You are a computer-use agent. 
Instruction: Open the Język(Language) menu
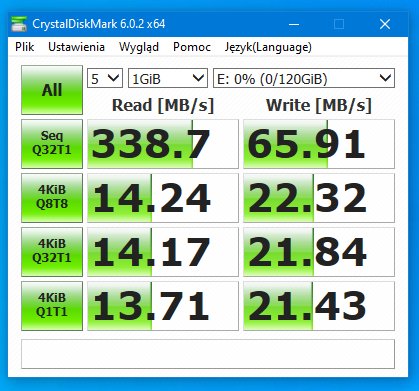click(268, 47)
